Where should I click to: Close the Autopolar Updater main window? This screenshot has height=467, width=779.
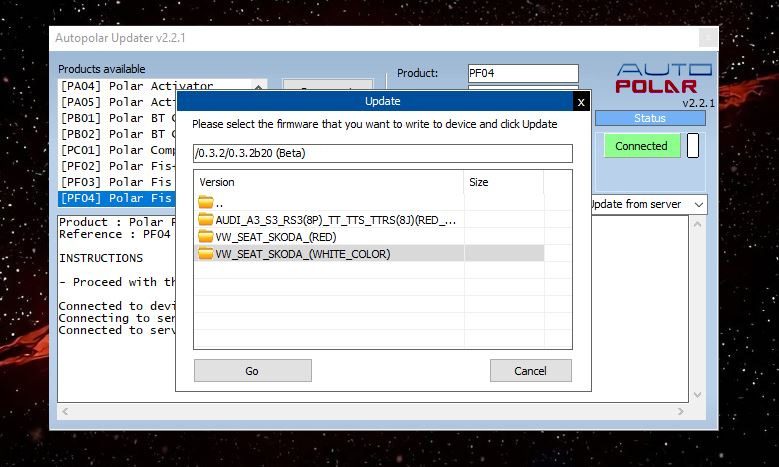point(708,38)
